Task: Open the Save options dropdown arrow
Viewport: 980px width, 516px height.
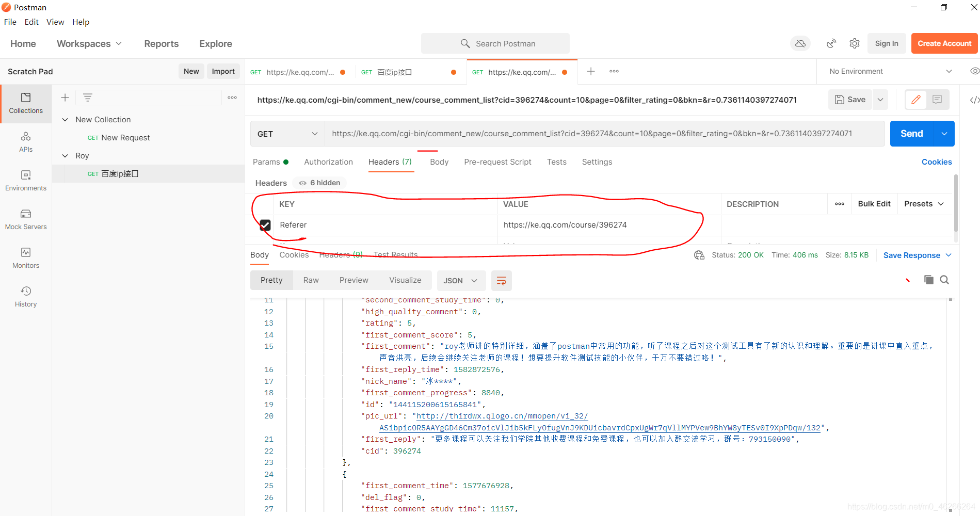Action: click(880, 100)
